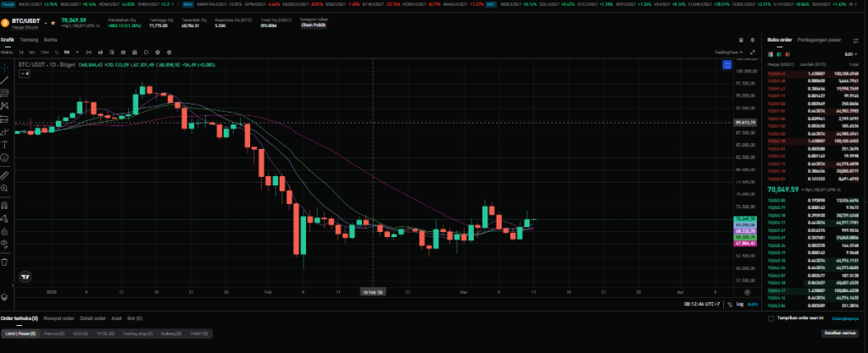
Task: Switch to the Tentang tab
Action: [x=28, y=40]
